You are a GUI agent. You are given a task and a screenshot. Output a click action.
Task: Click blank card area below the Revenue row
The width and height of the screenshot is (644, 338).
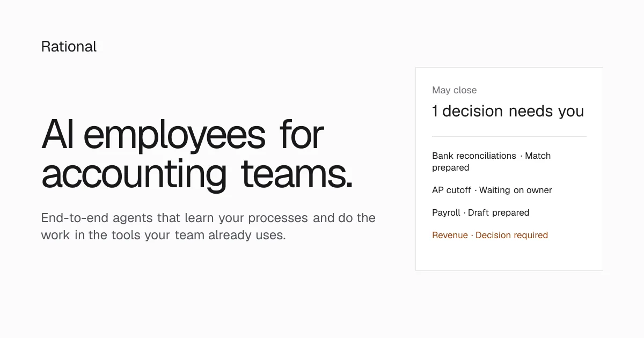(x=509, y=256)
